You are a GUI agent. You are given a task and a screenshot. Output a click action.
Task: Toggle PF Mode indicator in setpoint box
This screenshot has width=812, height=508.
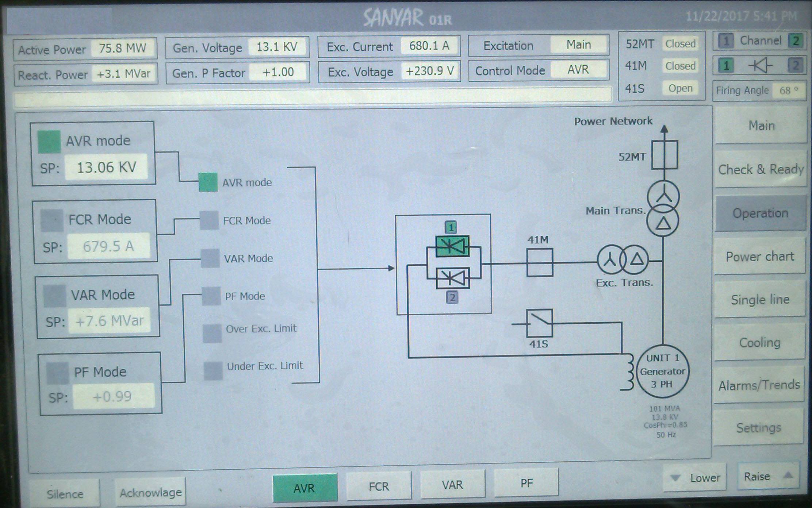pyautogui.click(x=57, y=372)
